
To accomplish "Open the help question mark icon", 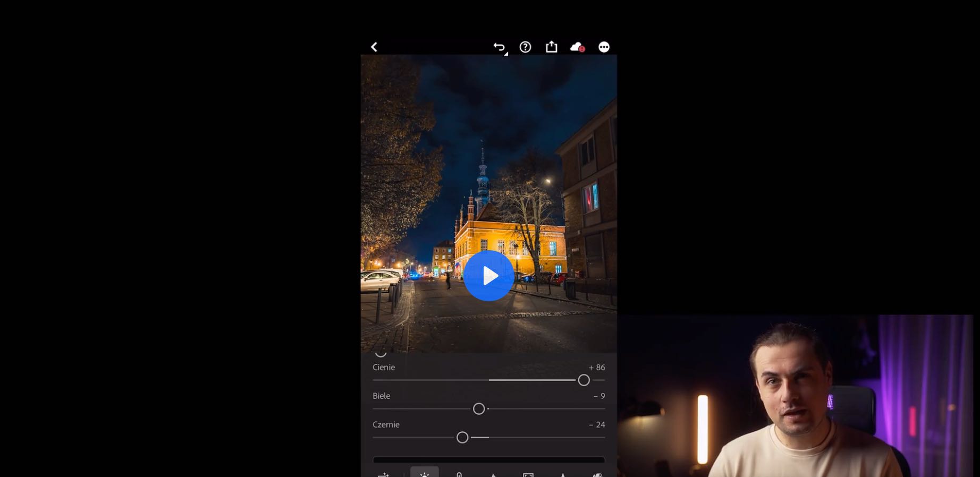I will (525, 47).
